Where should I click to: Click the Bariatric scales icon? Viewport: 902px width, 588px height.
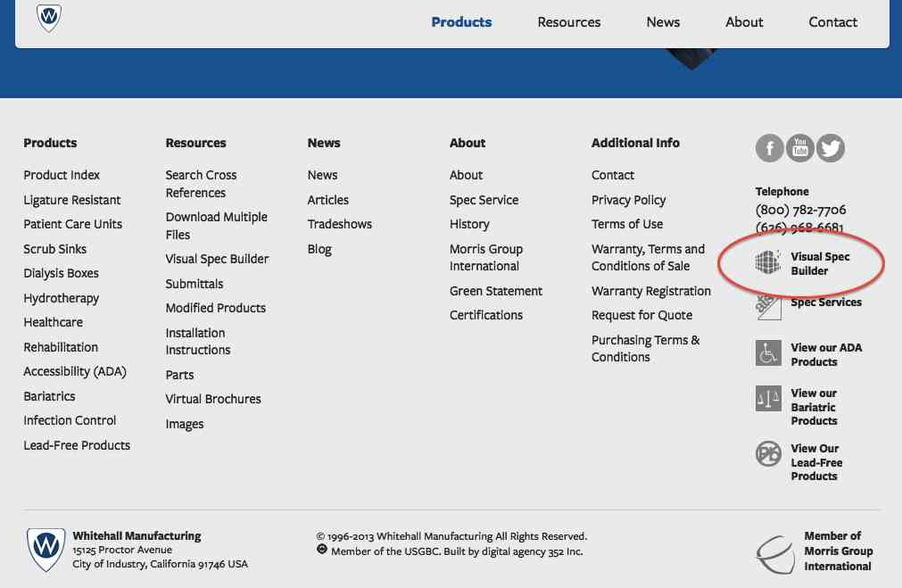[x=768, y=399]
